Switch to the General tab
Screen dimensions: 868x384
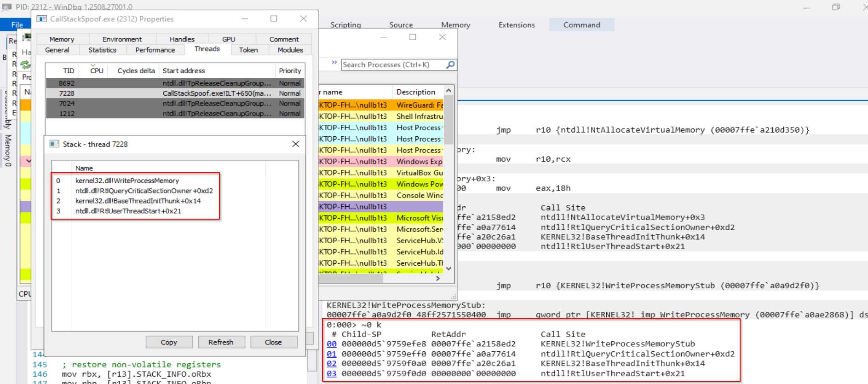point(57,50)
